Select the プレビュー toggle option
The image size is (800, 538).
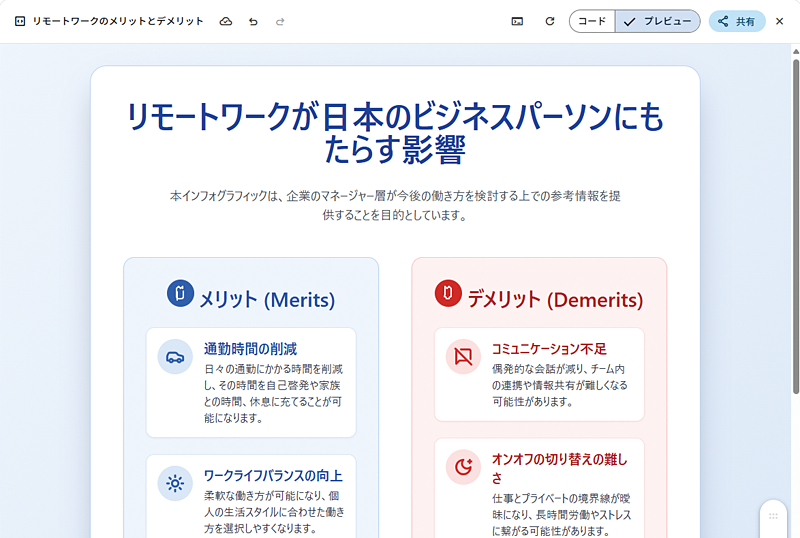(x=658, y=21)
